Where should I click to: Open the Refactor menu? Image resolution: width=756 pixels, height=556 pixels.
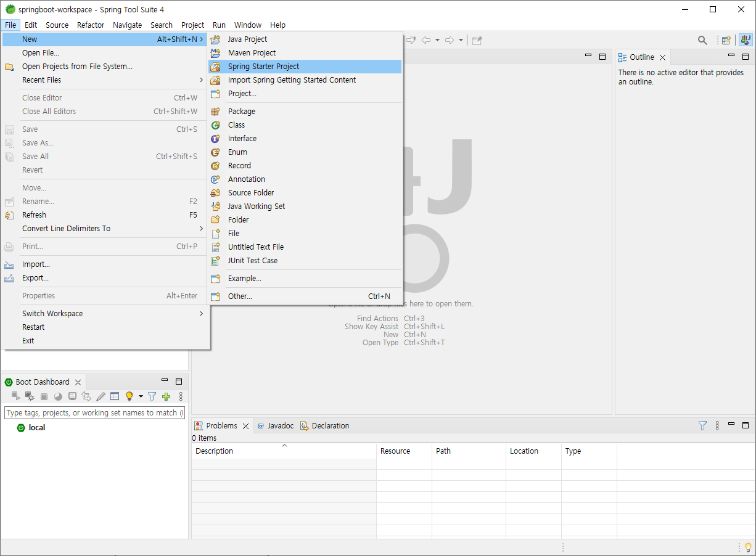click(91, 25)
